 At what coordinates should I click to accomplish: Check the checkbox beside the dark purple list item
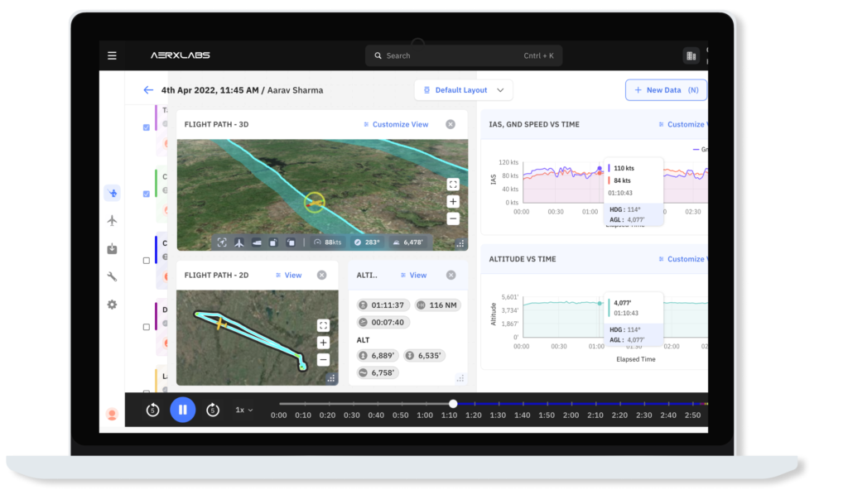[x=147, y=327]
